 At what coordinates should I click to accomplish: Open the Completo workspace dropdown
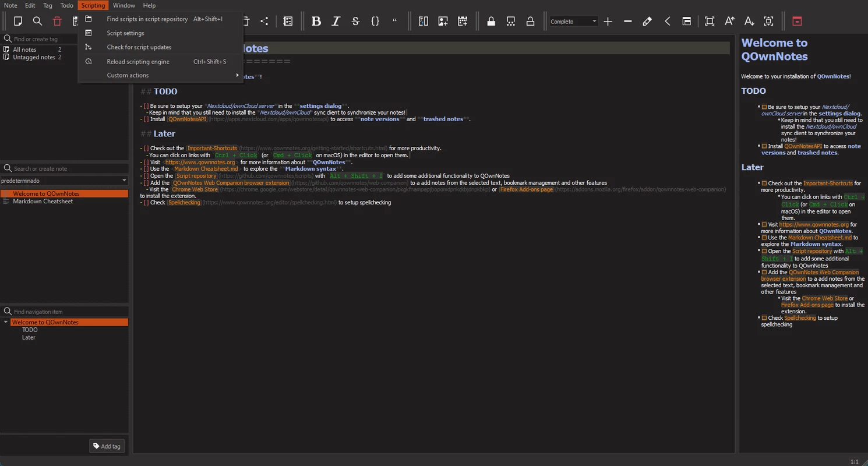point(574,22)
